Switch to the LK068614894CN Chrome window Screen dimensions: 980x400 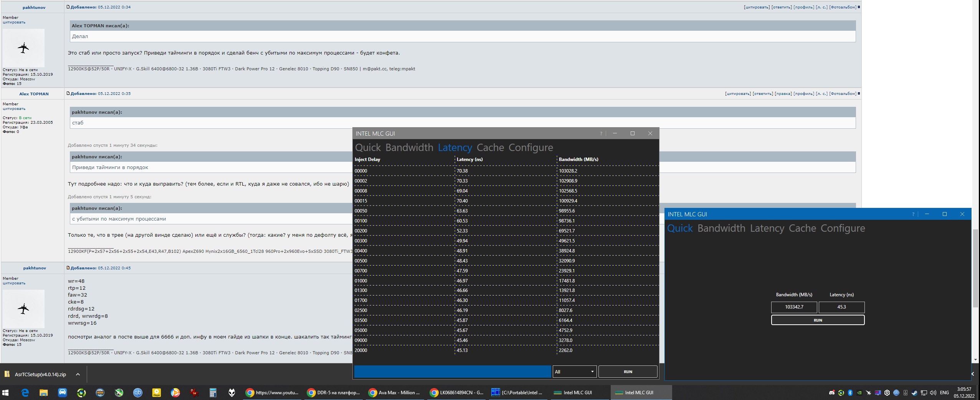457,392
